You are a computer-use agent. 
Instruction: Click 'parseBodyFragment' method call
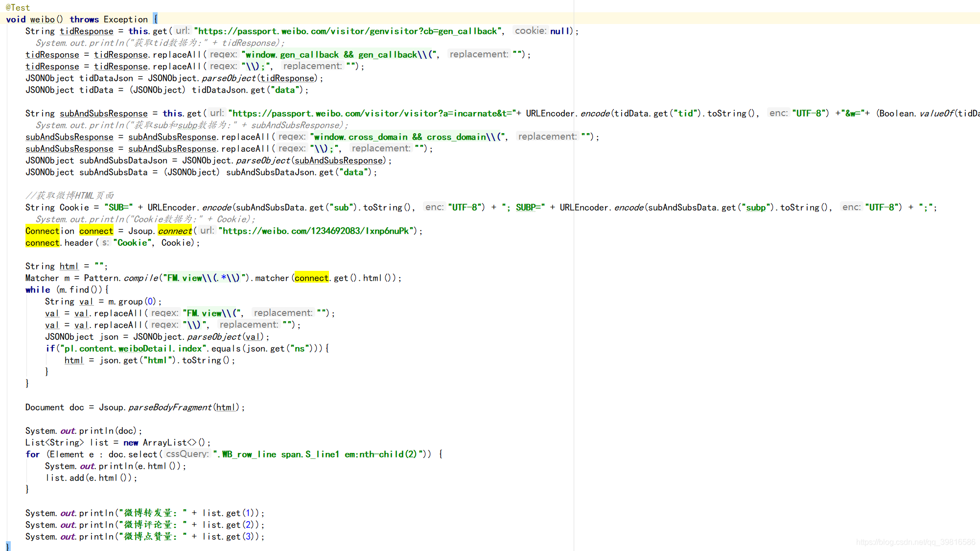click(170, 407)
